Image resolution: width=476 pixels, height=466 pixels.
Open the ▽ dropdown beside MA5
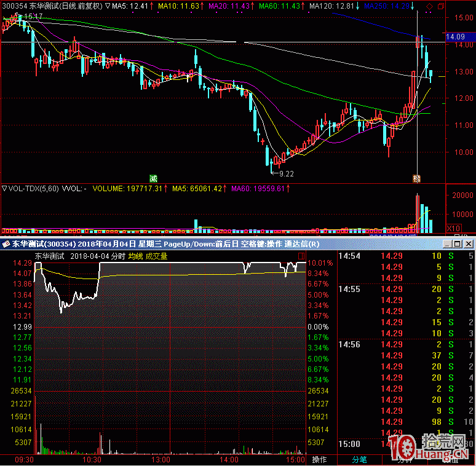pos(108,6)
